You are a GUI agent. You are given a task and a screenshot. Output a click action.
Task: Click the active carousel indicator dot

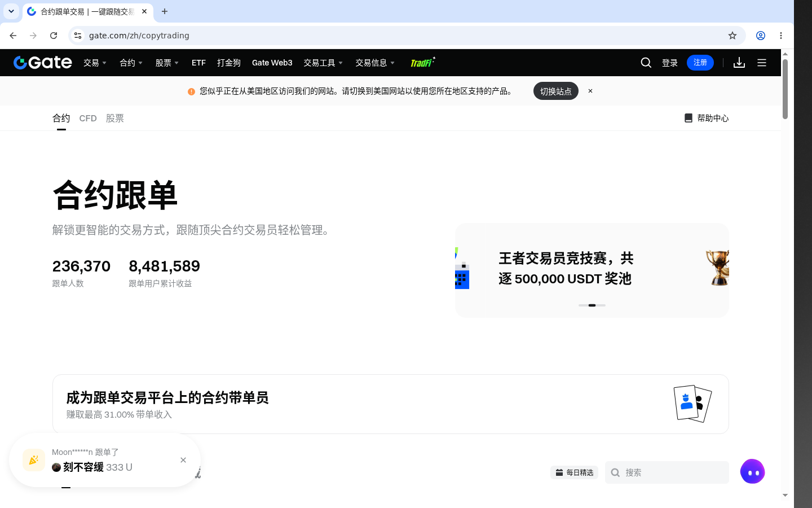(592, 305)
